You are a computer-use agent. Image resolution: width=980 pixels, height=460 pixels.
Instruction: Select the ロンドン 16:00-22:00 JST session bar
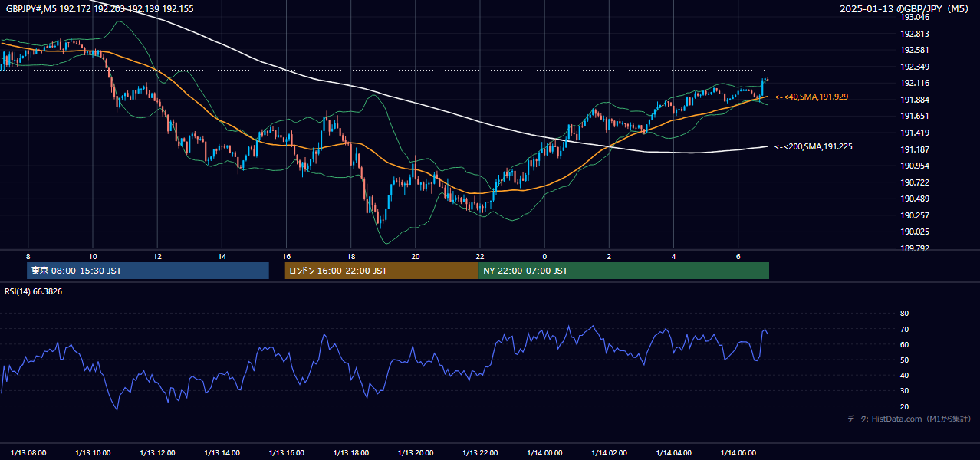click(381, 271)
